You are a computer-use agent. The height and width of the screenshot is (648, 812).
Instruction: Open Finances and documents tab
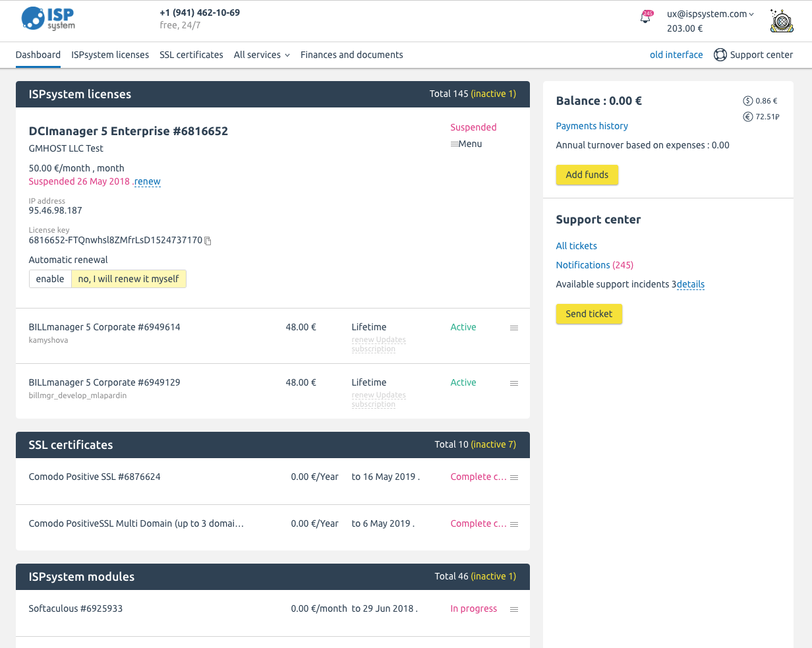tap(352, 55)
